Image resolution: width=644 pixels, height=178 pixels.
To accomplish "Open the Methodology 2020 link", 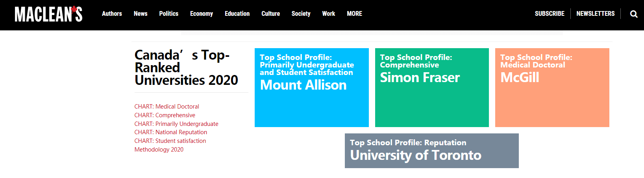I will [159, 150].
